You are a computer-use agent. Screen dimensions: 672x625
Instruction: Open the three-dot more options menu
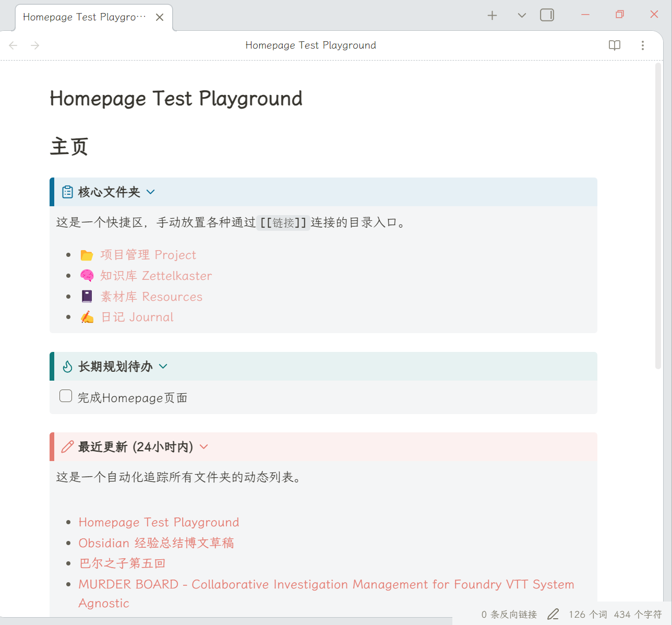pos(642,45)
